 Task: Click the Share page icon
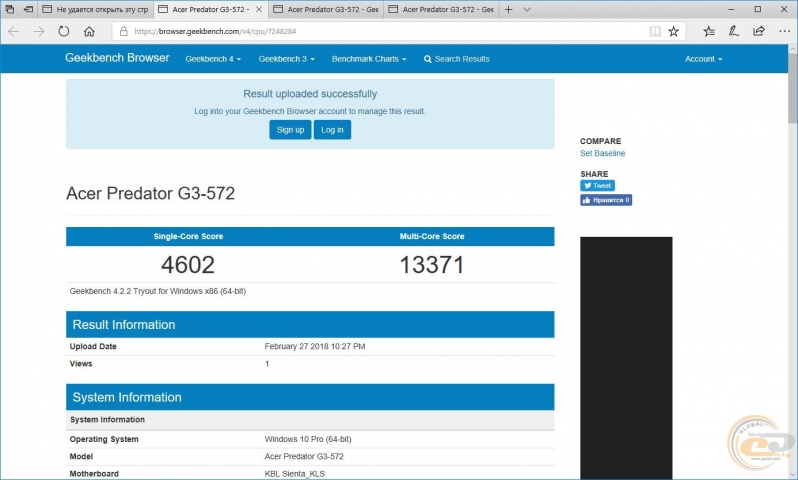pyautogui.click(x=759, y=32)
